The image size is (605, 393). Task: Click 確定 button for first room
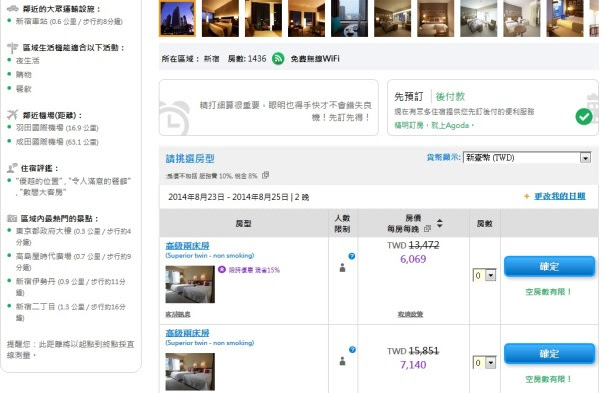[549, 266]
